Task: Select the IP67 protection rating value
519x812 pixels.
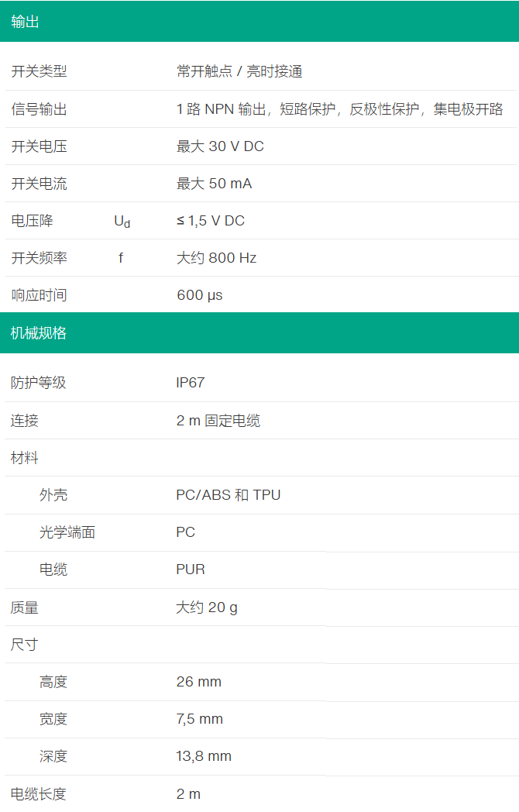Action: click(x=191, y=383)
